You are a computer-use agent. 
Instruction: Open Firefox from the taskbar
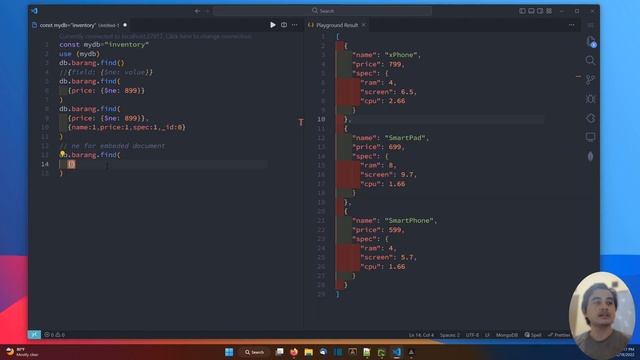(x=294, y=352)
